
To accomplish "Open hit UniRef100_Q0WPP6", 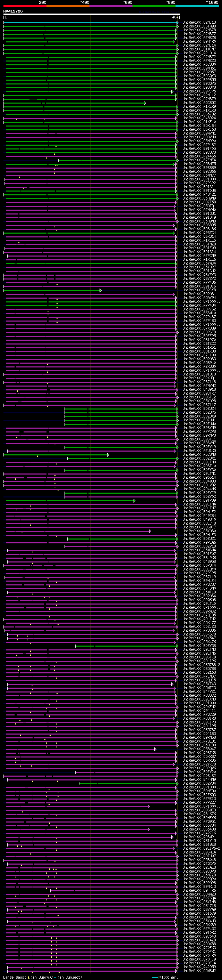I will coord(199,918).
